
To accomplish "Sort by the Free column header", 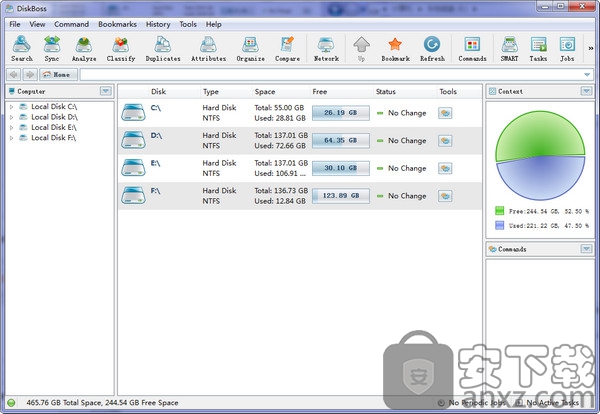I will tap(320, 91).
